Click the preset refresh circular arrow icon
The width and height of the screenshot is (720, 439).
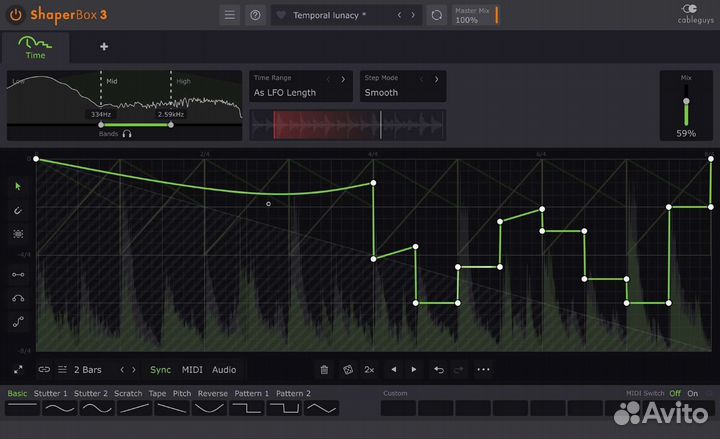pos(437,15)
